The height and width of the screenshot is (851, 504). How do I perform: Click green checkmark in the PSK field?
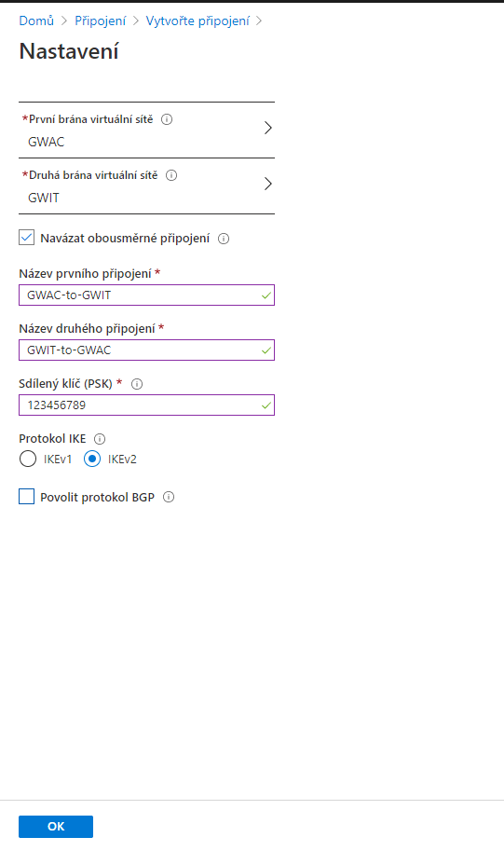pos(266,405)
